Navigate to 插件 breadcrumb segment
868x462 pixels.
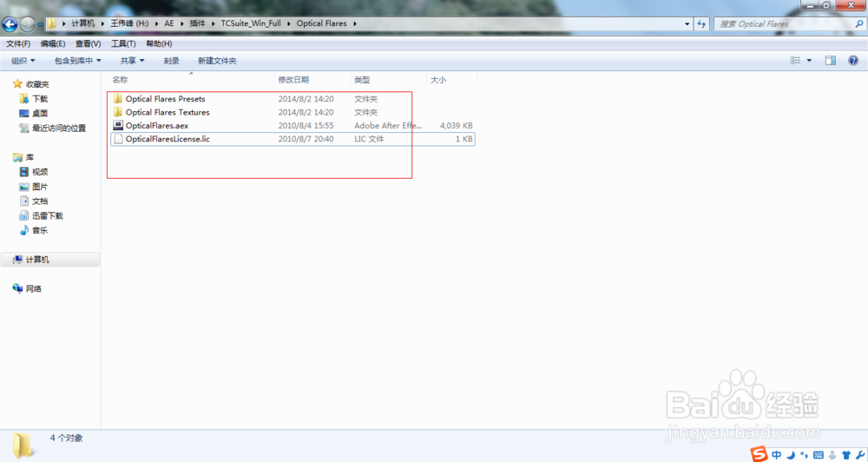tap(198, 23)
